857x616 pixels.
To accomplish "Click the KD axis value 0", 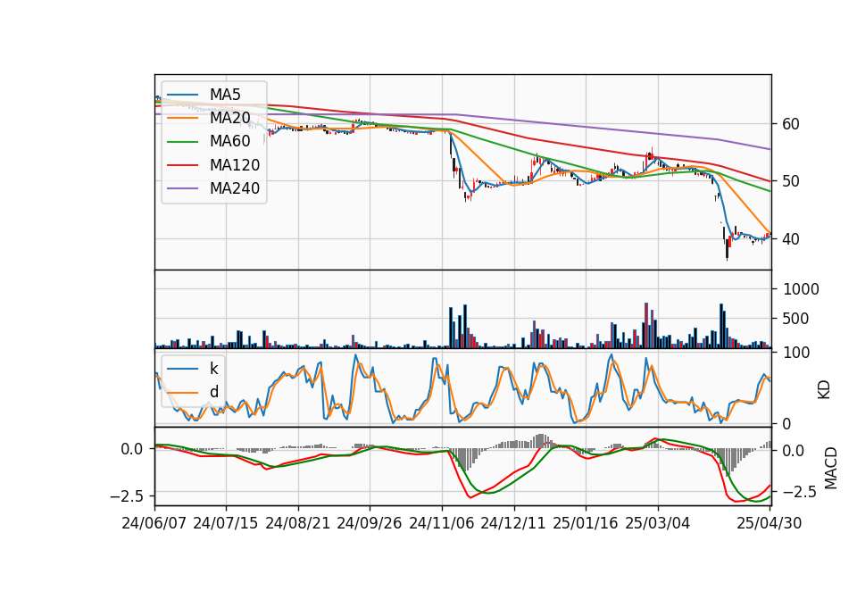I will click(787, 423).
